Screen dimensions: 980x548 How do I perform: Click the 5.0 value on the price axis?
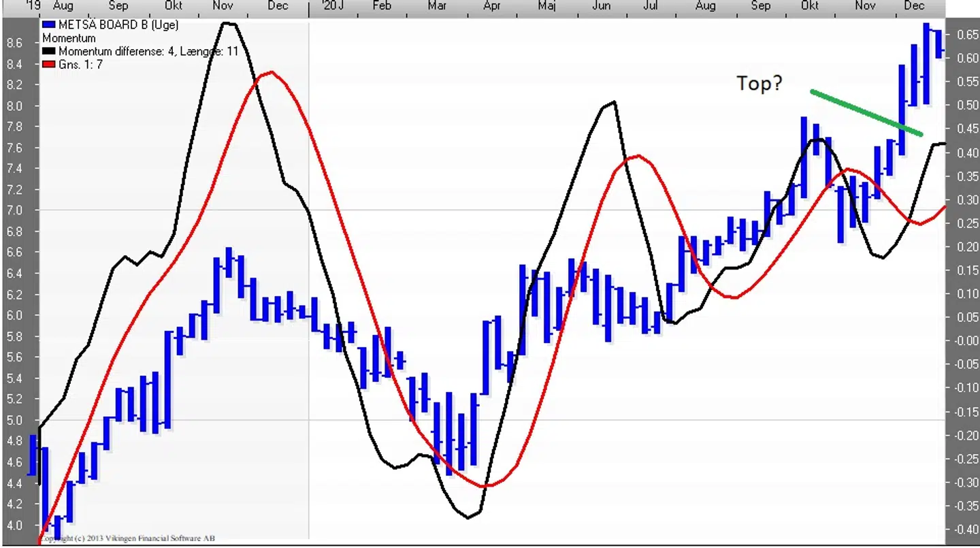[14, 420]
